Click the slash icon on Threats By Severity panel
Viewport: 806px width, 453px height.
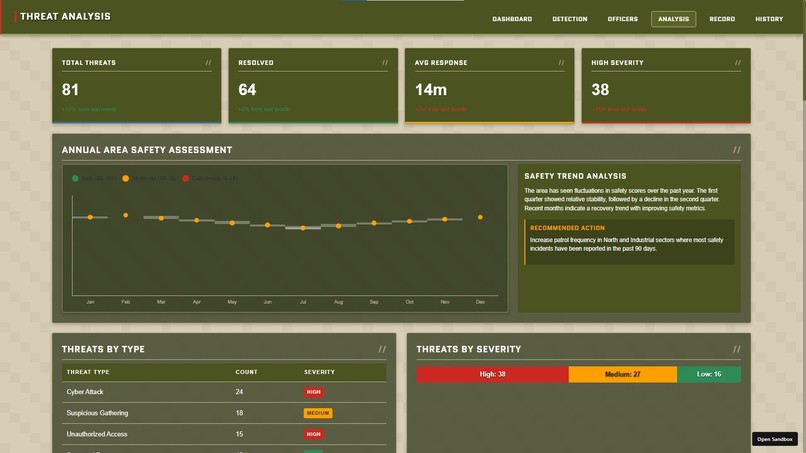[x=737, y=349]
